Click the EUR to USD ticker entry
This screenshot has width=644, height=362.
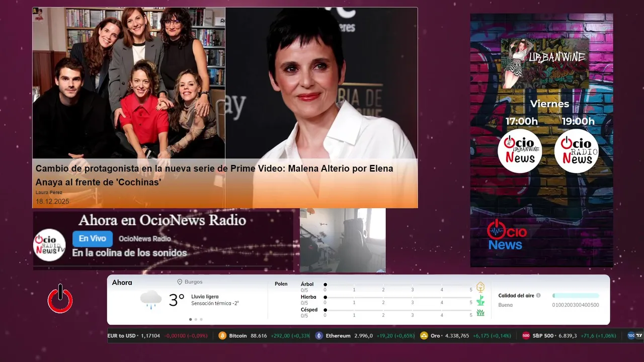pyautogui.click(x=157, y=335)
